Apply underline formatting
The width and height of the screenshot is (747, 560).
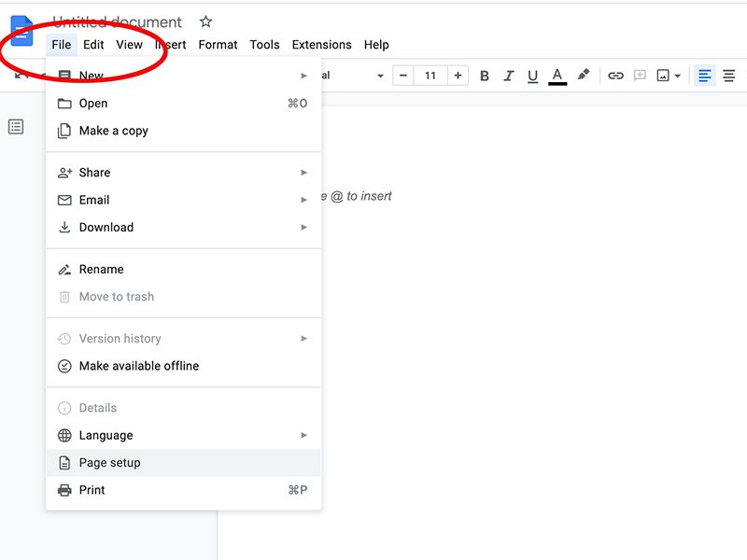click(x=532, y=76)
